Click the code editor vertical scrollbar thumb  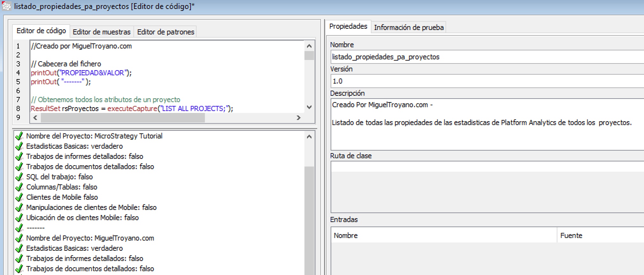[309, 56]
